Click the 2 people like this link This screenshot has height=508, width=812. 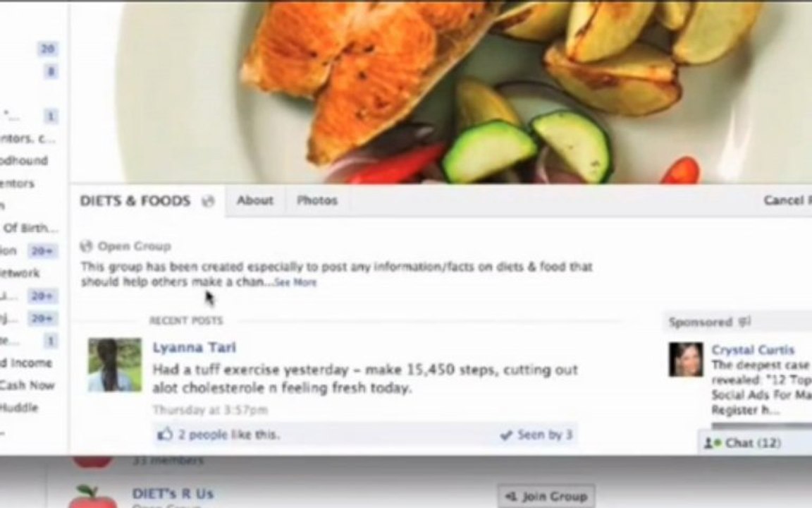click(x=228, y=435)
